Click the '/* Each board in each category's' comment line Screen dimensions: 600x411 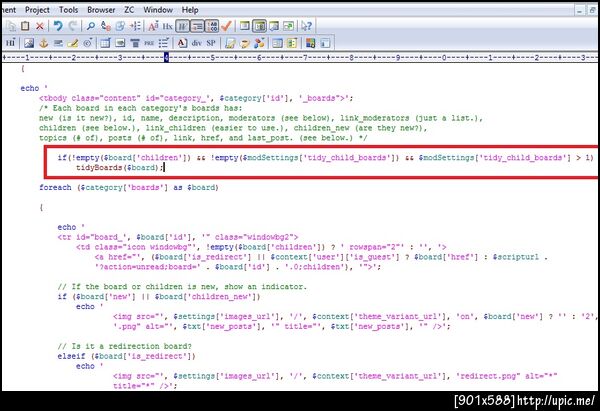(140, 108)
